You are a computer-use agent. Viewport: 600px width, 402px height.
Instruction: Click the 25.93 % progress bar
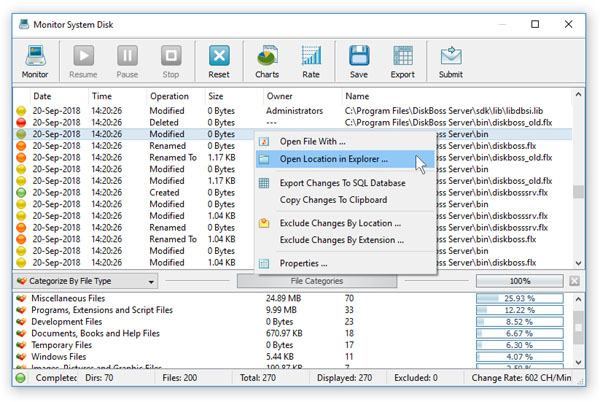tap(520, 298)
